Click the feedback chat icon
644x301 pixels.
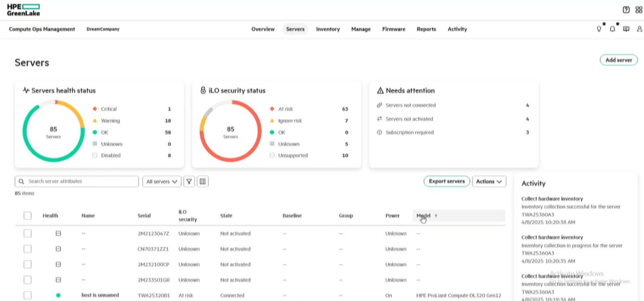626,29
